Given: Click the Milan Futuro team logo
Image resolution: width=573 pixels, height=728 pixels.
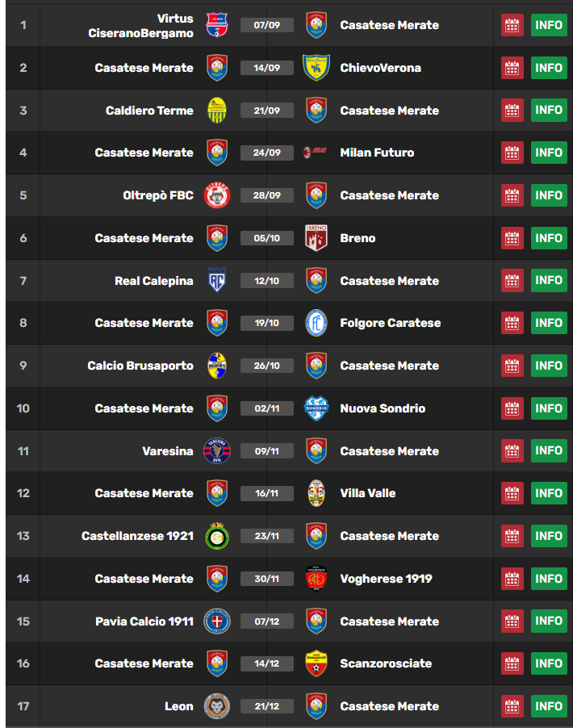Looking at the screenshot, I should (316, 153).
